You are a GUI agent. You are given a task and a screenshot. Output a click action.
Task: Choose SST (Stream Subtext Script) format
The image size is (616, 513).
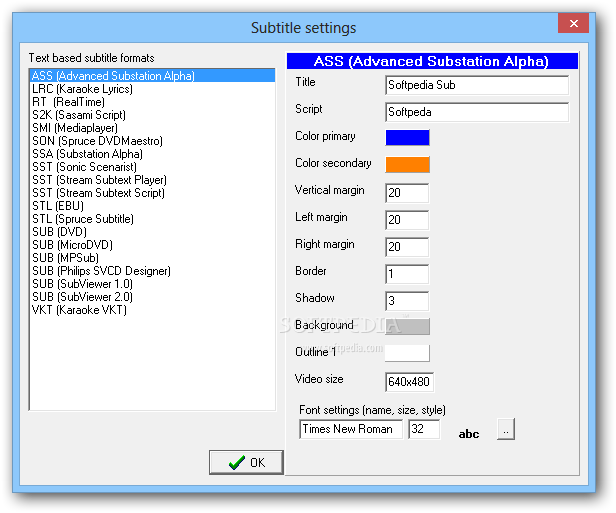click(x=152, y=192)
